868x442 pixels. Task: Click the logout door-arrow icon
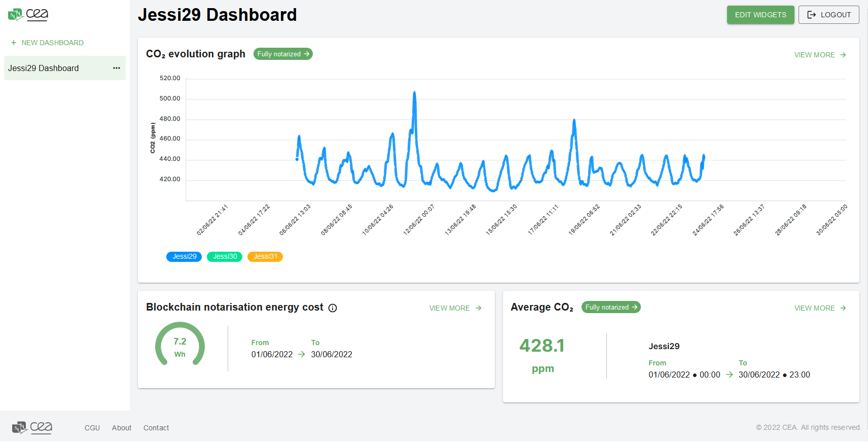tap(811, 15)
